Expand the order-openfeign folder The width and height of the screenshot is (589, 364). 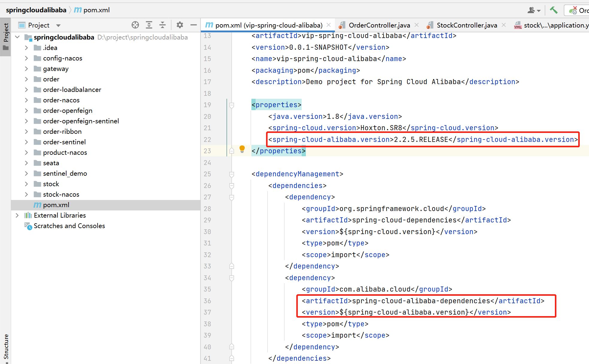tap(26, 110)
